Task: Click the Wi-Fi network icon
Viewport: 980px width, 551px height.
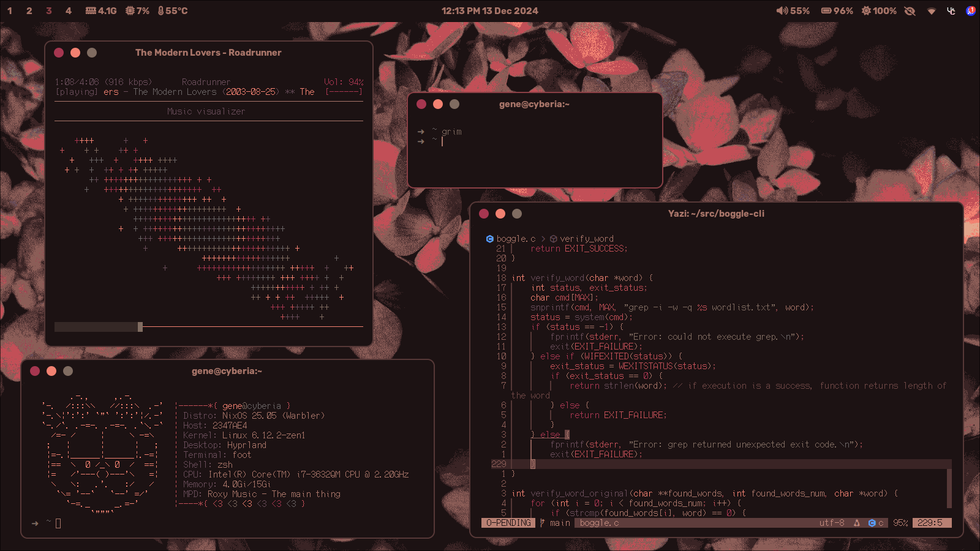Action: pyautogui.click(x=932, y=11)
